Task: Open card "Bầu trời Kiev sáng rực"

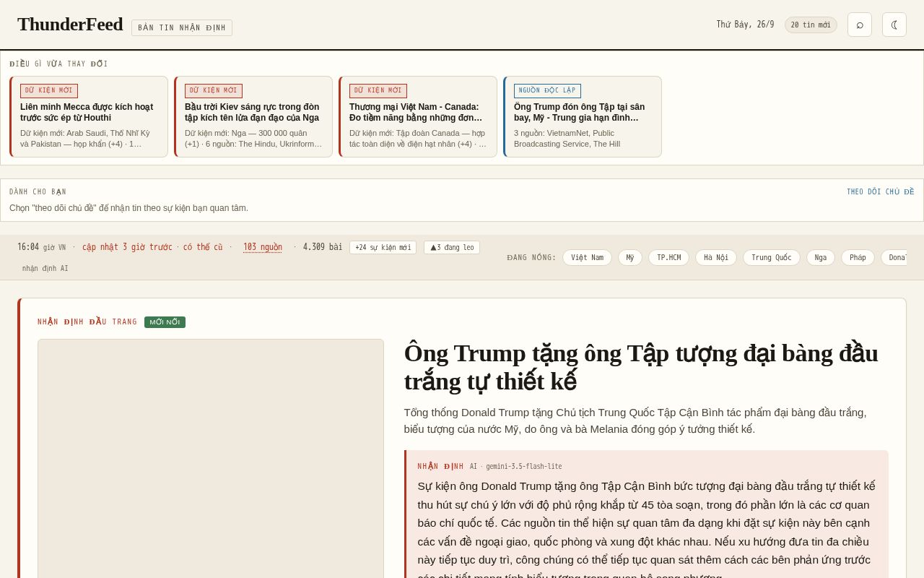Action: tap(253, 117)
